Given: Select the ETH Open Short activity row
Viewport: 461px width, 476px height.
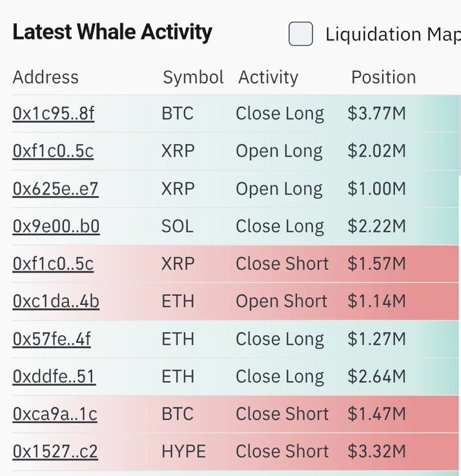Looking at the screenshot, I should pos(235,302).
